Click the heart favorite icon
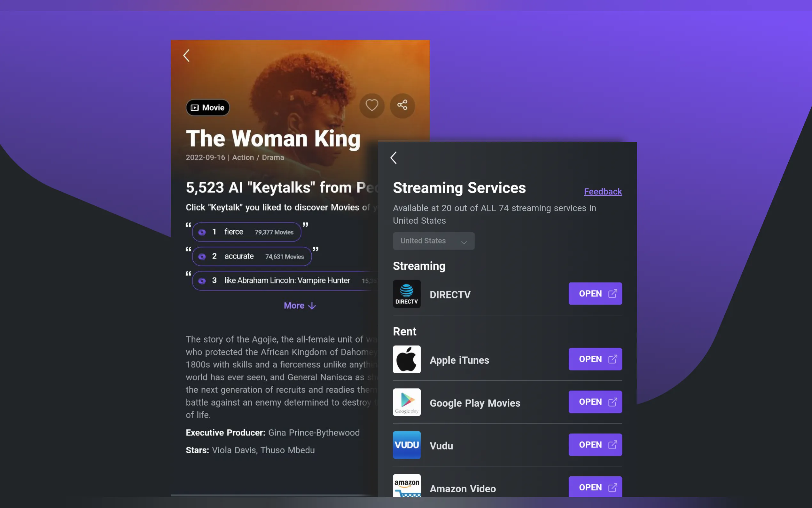 tap(371, 106)
